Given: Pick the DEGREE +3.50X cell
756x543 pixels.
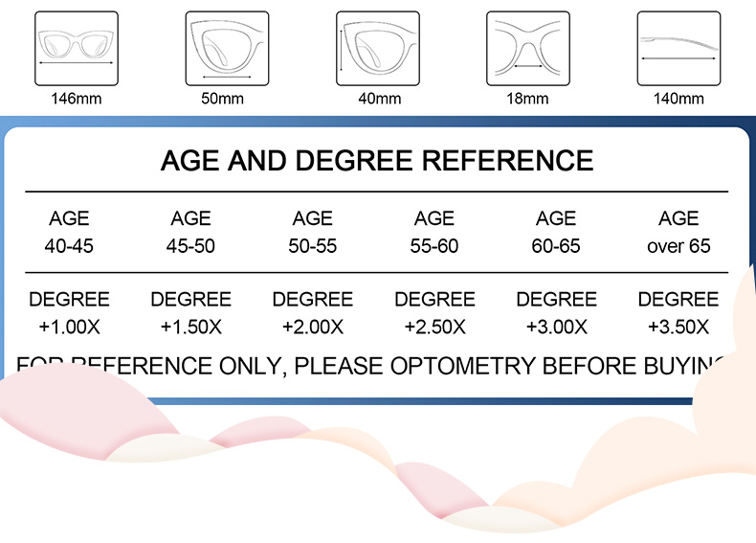Looking at the screenshot, I should coord(678,313).
